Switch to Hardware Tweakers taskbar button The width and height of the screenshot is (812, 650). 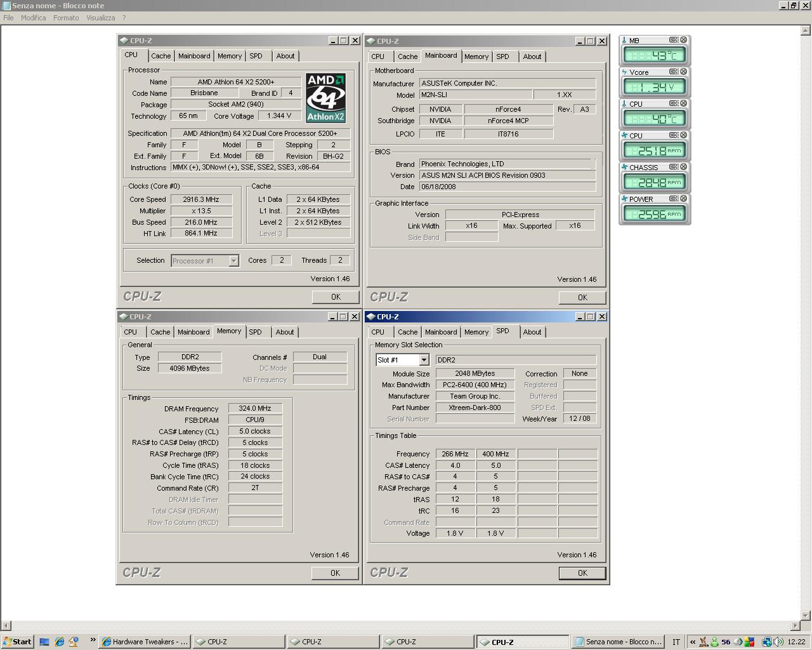(145, 642)
